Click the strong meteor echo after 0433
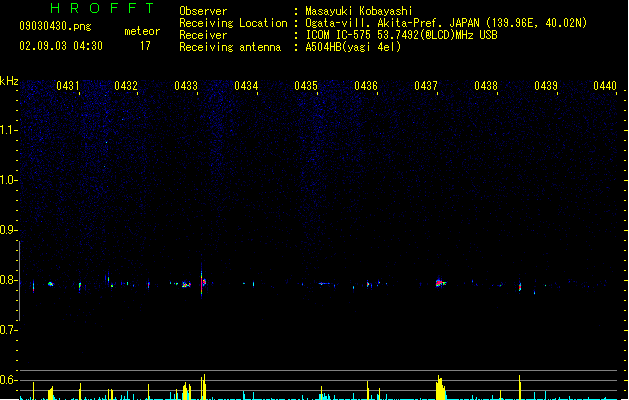Screen dimensions: 629x400 [203, 282]
